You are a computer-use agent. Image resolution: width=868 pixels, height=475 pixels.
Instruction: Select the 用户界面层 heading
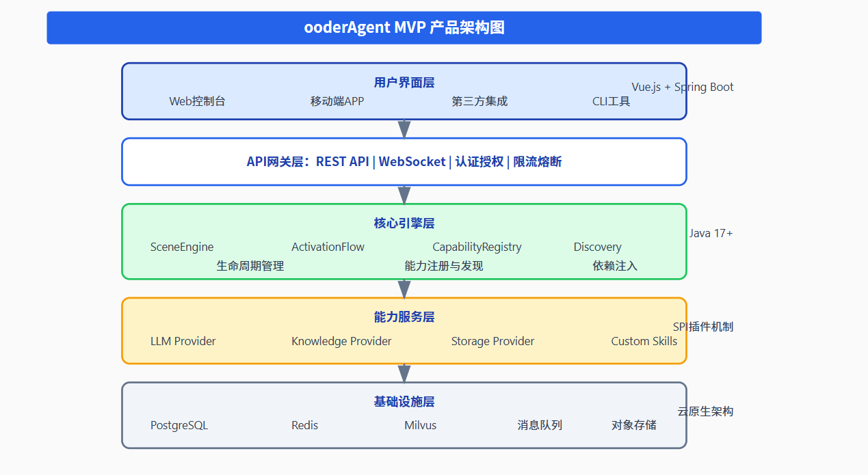[x=404, y=83]
